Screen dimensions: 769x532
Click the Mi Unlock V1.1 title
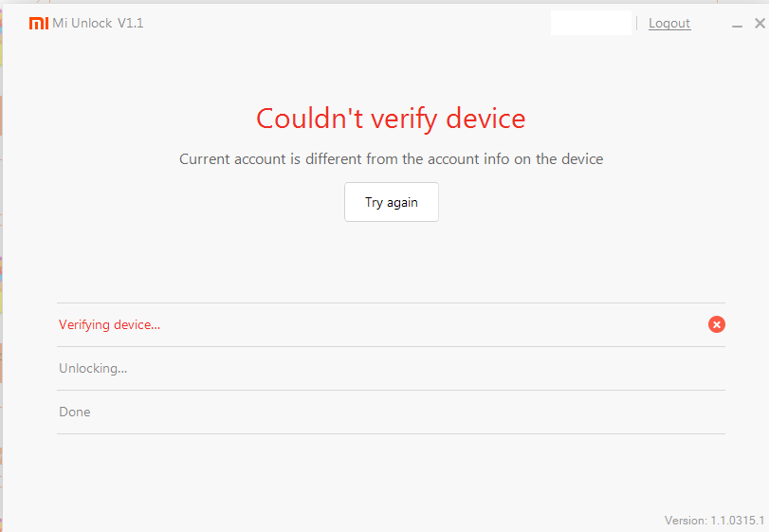click(x=98, y=23)
